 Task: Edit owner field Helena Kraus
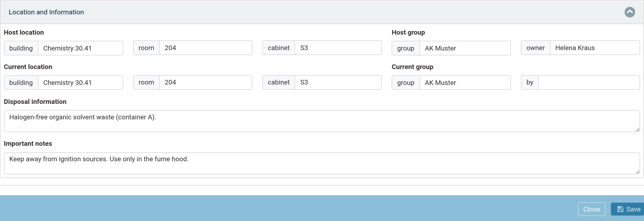click(595, 48)
